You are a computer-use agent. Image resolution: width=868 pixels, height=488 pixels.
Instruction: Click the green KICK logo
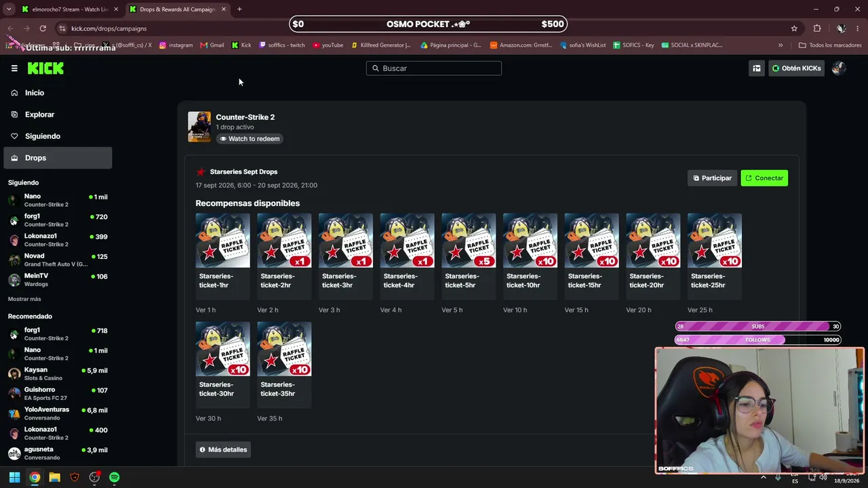pyautogui.click(x=45, y=68)
